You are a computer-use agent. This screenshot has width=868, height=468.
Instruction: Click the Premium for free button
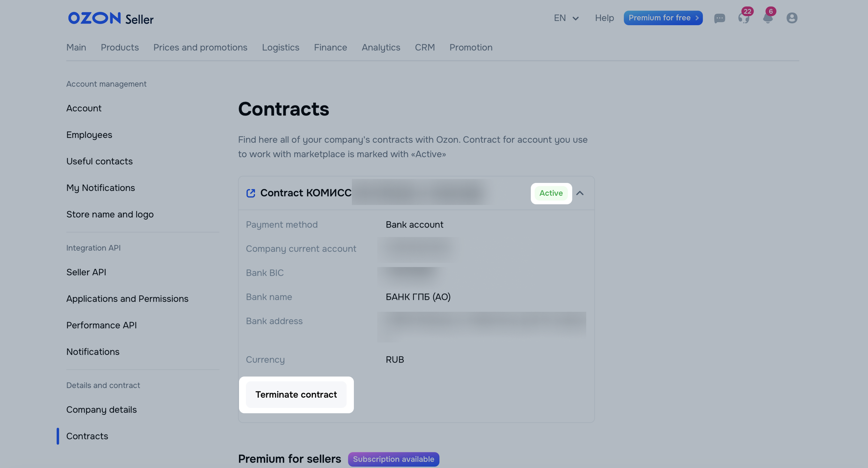[x=663, y=18]
